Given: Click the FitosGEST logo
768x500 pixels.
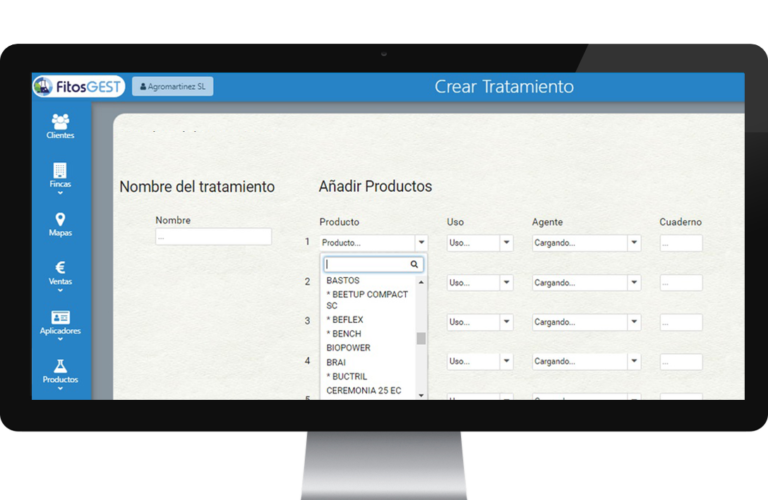Looking at the screenshot, I should pos(78,86).
